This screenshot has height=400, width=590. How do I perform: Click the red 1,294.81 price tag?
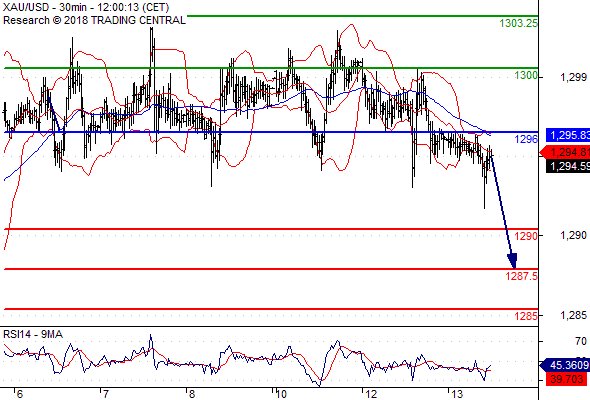tap(566, 152)
